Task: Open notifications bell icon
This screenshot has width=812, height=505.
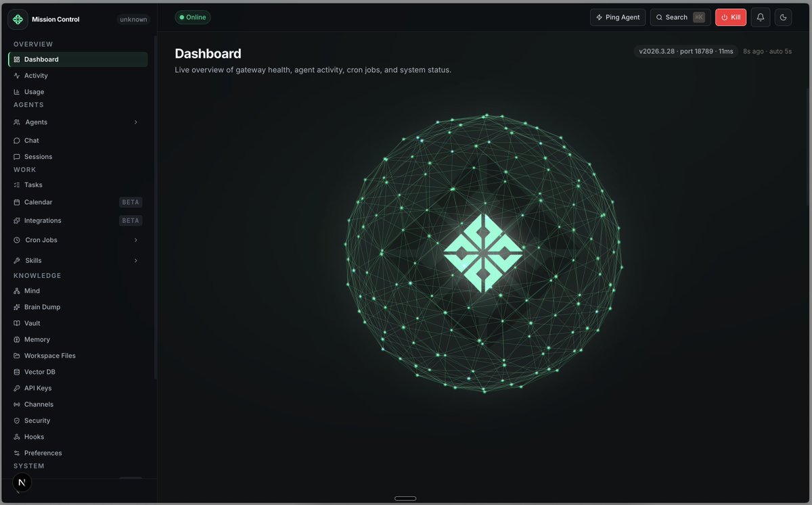Action: click(761, 18)
